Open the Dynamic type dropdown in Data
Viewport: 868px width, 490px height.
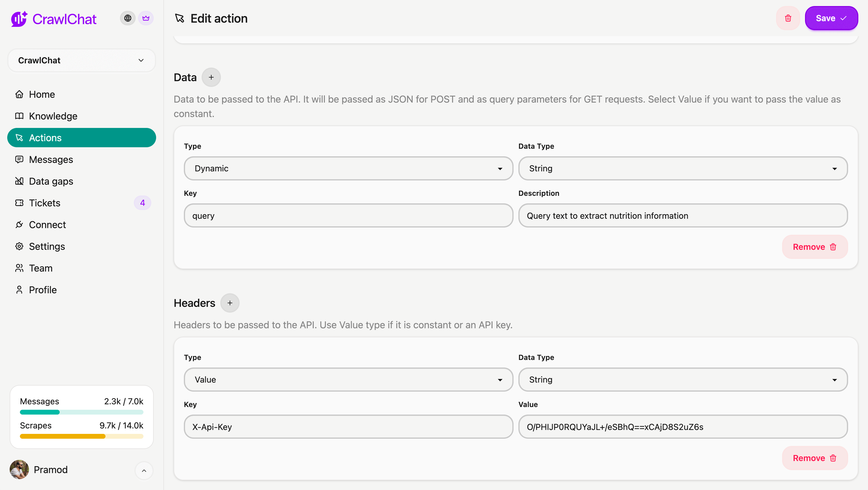coord(348,168)
